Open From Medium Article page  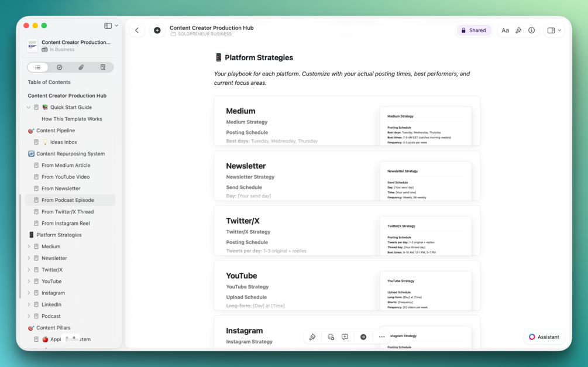(66, 166)
